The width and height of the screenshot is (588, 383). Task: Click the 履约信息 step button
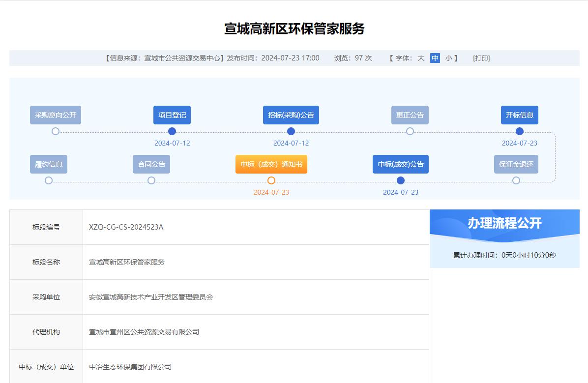49,164
